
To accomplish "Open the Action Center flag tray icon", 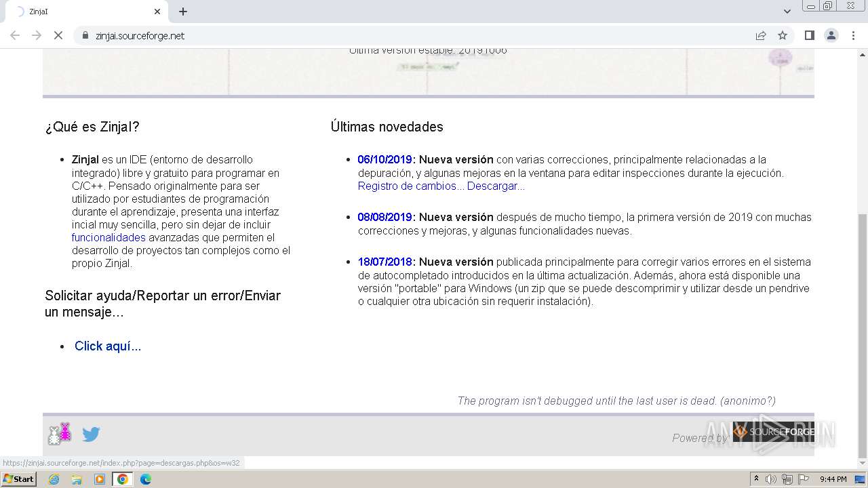I will click(x=803, y=479).
